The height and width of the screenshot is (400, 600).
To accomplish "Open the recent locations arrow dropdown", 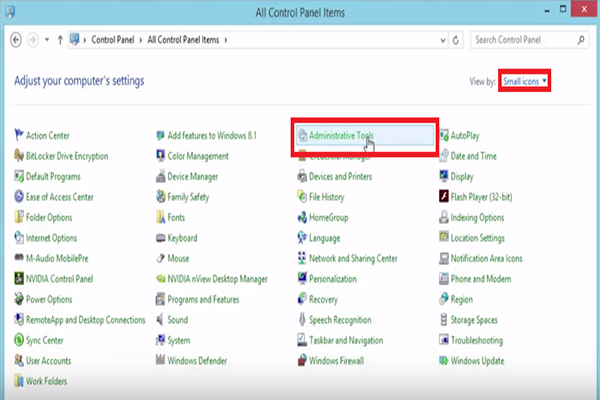I will pos(47,40).
